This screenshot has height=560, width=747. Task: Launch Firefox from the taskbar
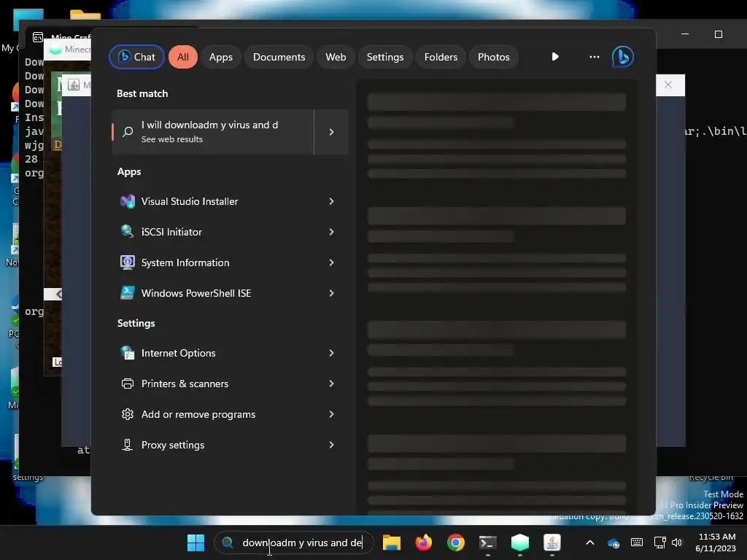[x=424, y=542]
